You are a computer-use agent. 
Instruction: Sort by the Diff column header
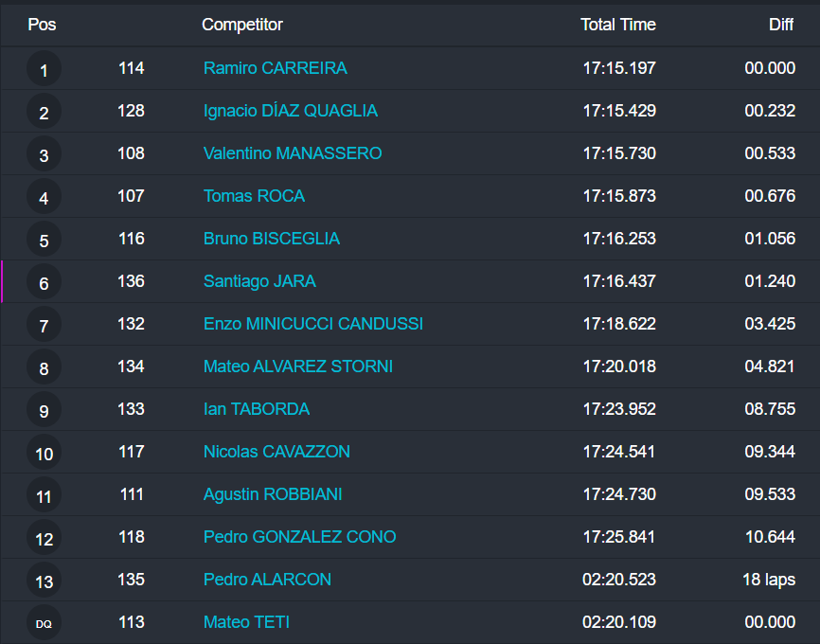(x=781, y=25)
